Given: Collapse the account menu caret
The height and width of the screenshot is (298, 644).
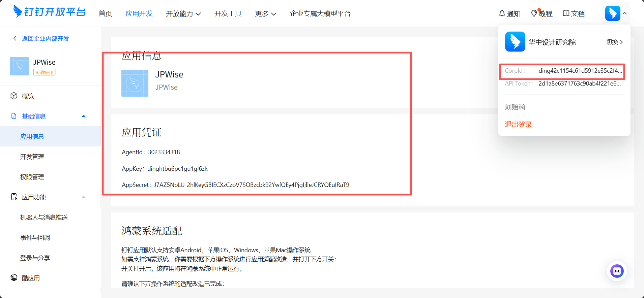Looking at the screenshot, I should point(624,13).
